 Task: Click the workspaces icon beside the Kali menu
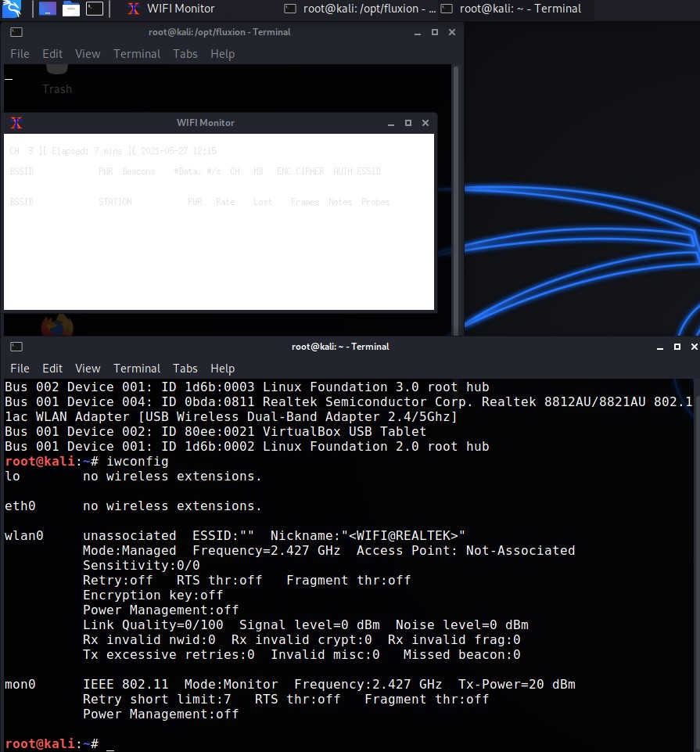[x=47, y=9]
